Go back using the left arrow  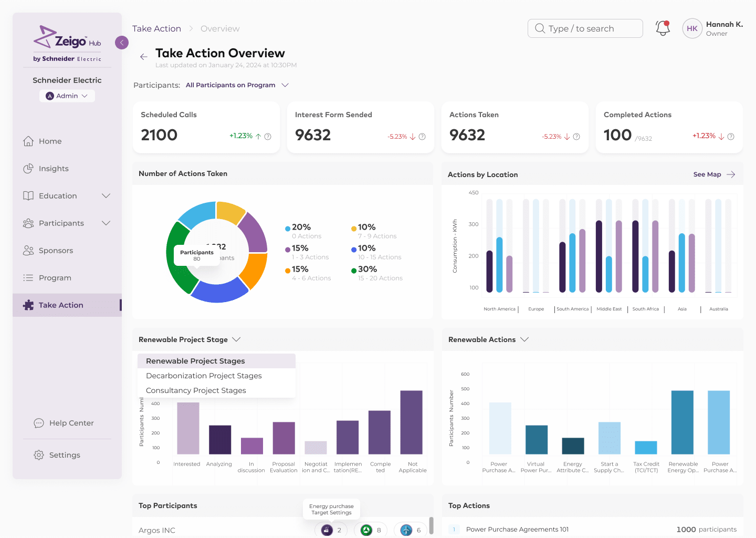tap(143, 57)
